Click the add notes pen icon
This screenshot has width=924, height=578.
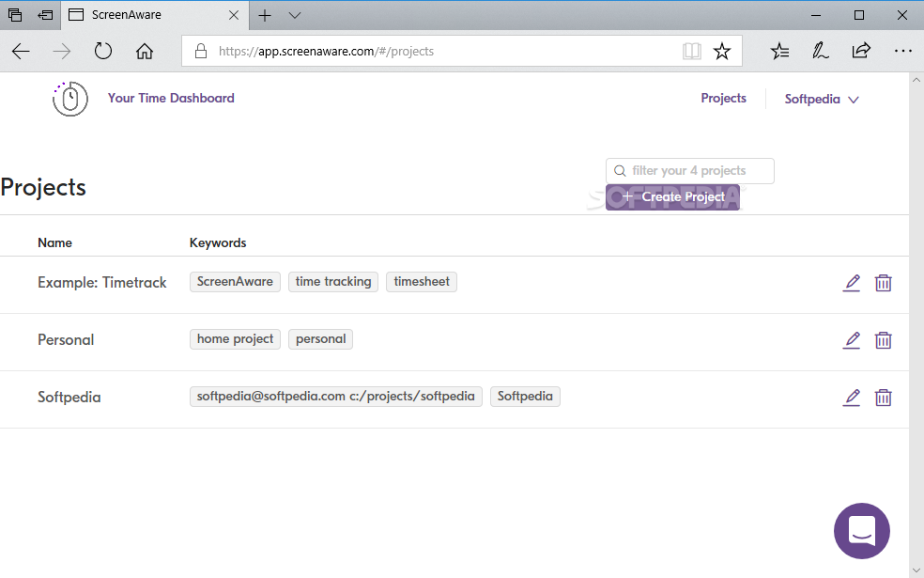tap(821, 52)
